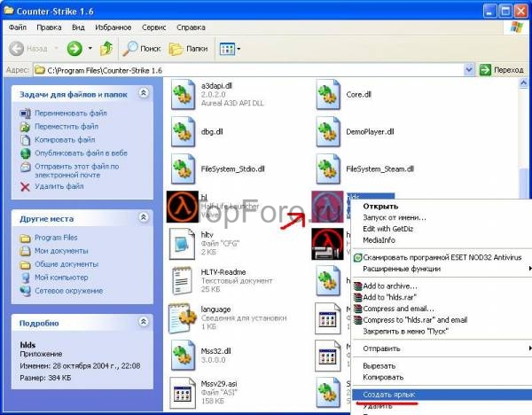Go to Мой компьютер

click(x=61, y=278)
